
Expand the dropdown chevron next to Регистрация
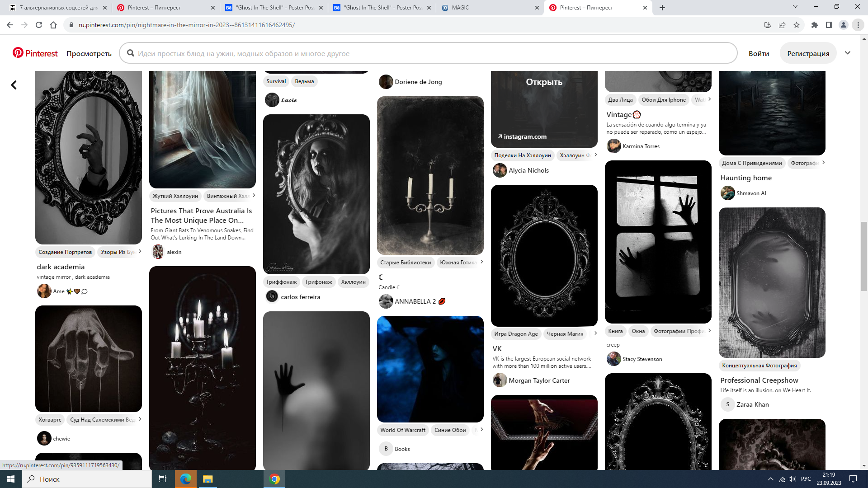tap(848, 53)
